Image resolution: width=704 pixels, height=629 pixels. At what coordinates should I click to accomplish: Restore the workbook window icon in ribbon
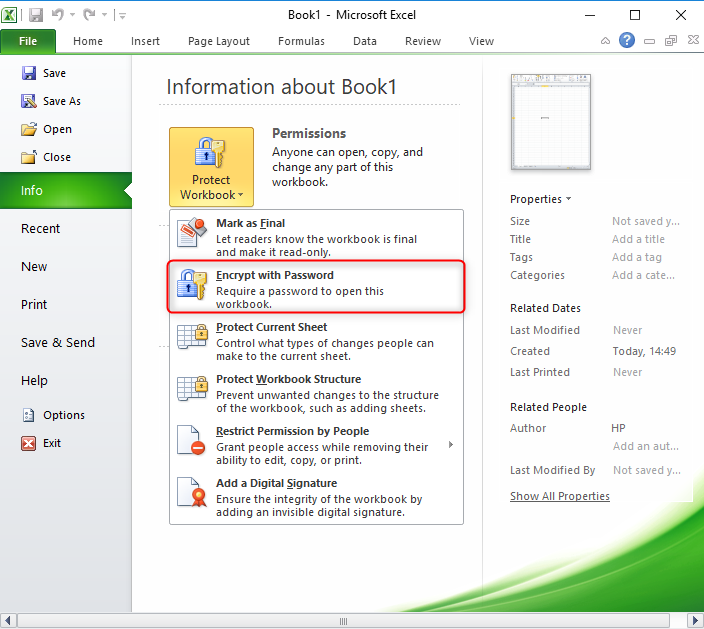[x=671, y=41]
